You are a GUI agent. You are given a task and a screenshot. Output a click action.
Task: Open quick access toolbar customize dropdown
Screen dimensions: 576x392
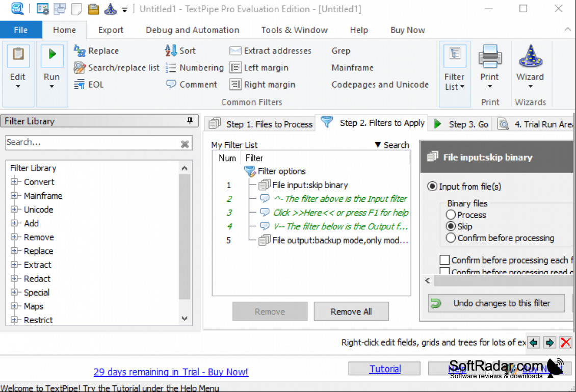coord(125,10)
